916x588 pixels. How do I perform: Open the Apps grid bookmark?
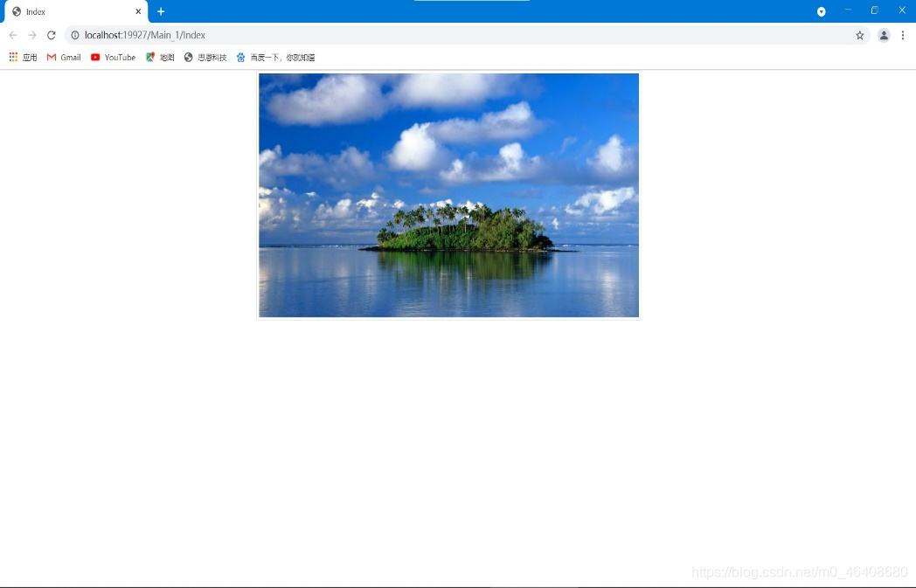click(x=23, y=57)
